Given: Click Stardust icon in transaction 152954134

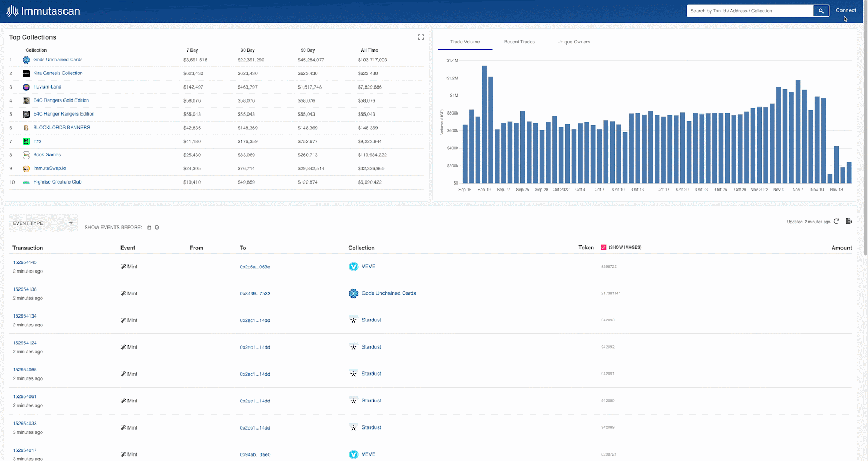Looking at the screenshot, I should (x=353, y=320).
